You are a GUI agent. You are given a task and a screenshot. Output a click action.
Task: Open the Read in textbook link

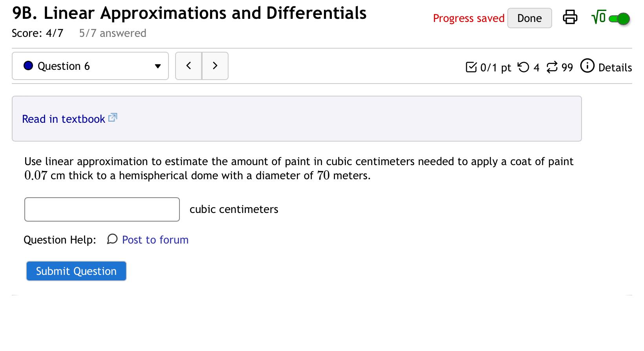(x=64, y=119)
